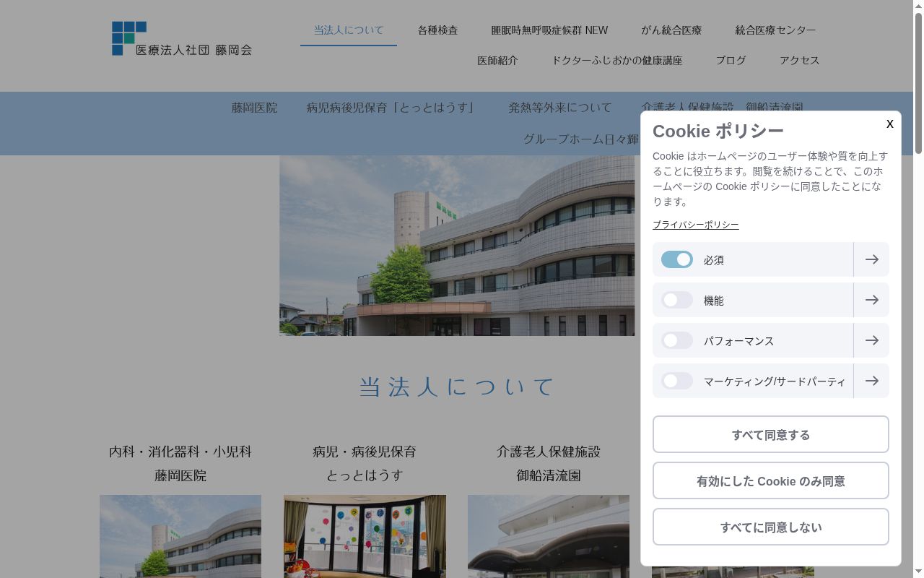
Task: Expand the 必須 cookie details arrow
Action: tap(871, 259)
